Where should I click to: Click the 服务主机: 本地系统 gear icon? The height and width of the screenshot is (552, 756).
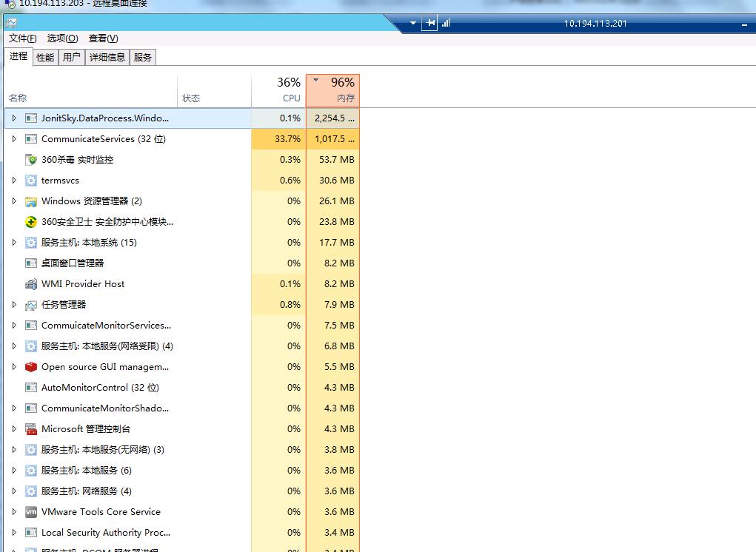tap(31, 242)
